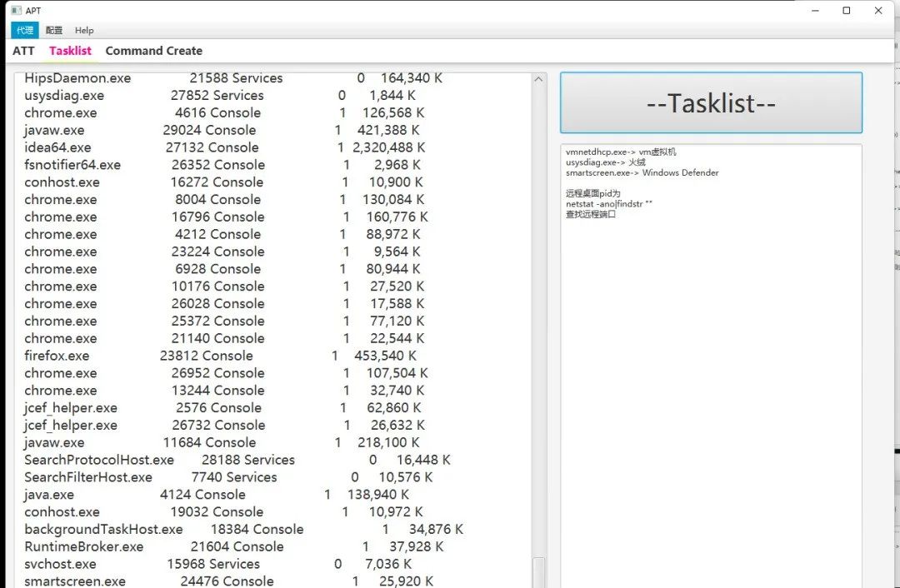Open the 配置 menu
900x588 pixels.
(x=54, y=31)
